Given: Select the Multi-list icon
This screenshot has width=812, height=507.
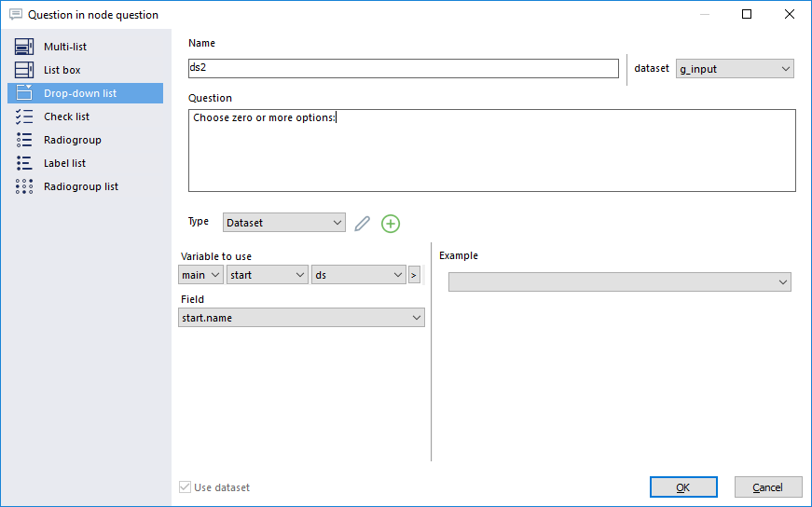Looking at the screenshot, I should click(x=24, y=47).
